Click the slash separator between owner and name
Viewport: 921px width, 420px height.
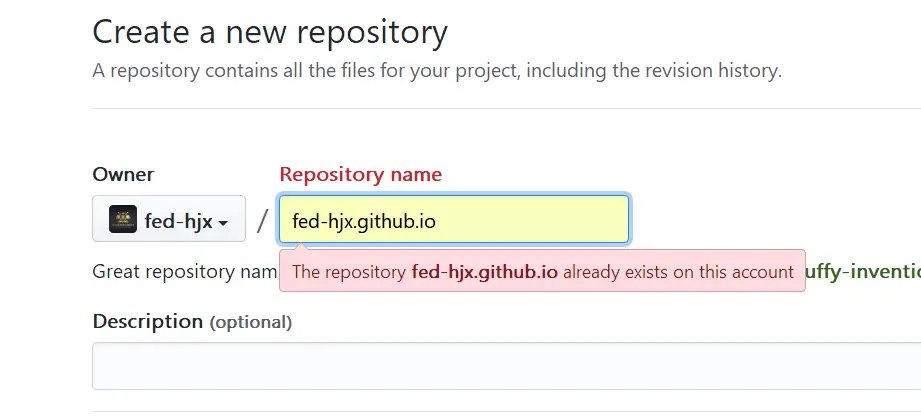point(262,220)
